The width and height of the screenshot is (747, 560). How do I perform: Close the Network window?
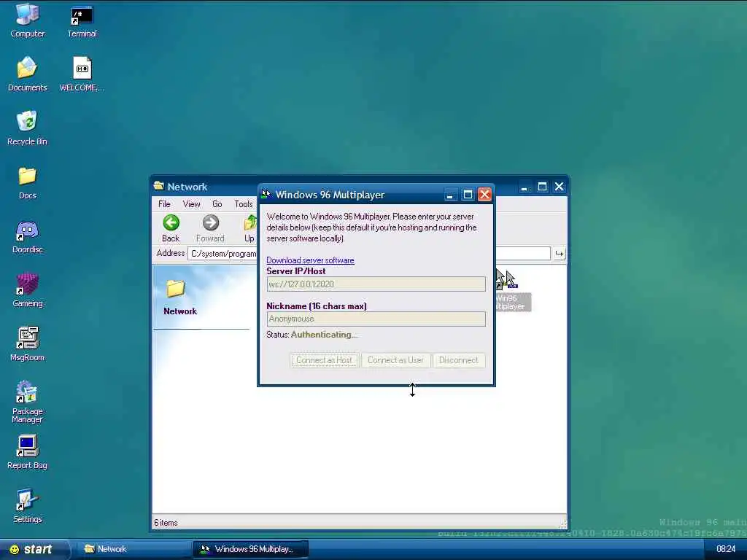[x=559, y=187]
